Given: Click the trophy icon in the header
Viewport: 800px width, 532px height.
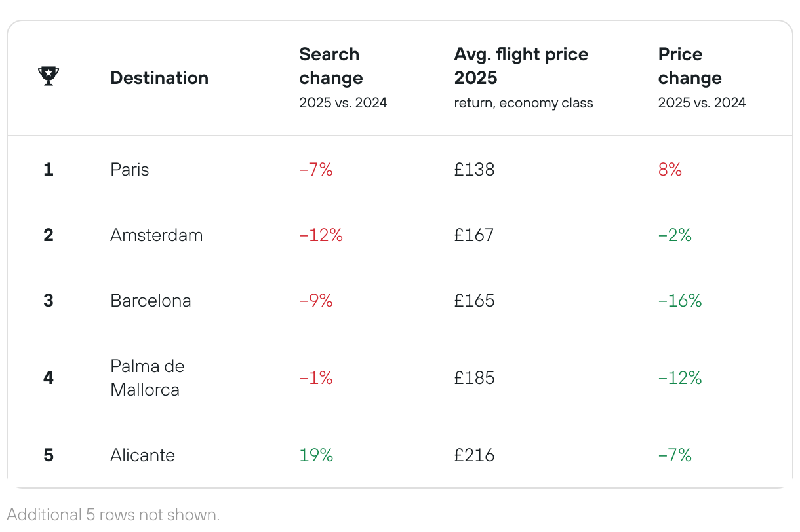Looking at the screenshot, I should [49, 77].
